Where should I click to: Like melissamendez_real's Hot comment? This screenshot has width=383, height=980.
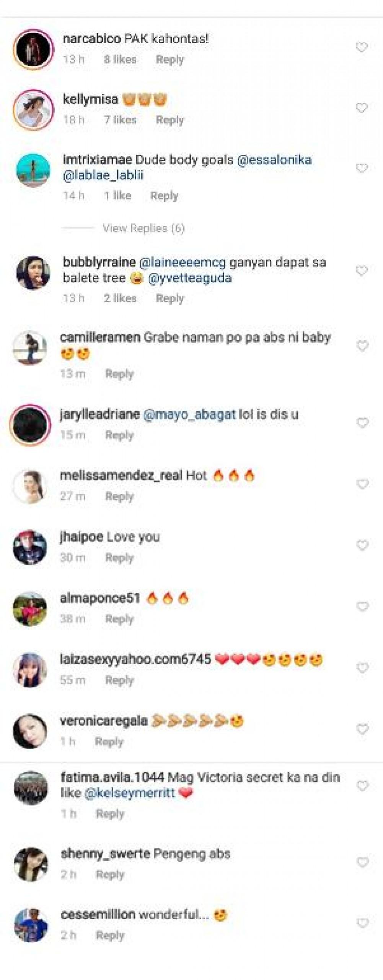[362, 484]
